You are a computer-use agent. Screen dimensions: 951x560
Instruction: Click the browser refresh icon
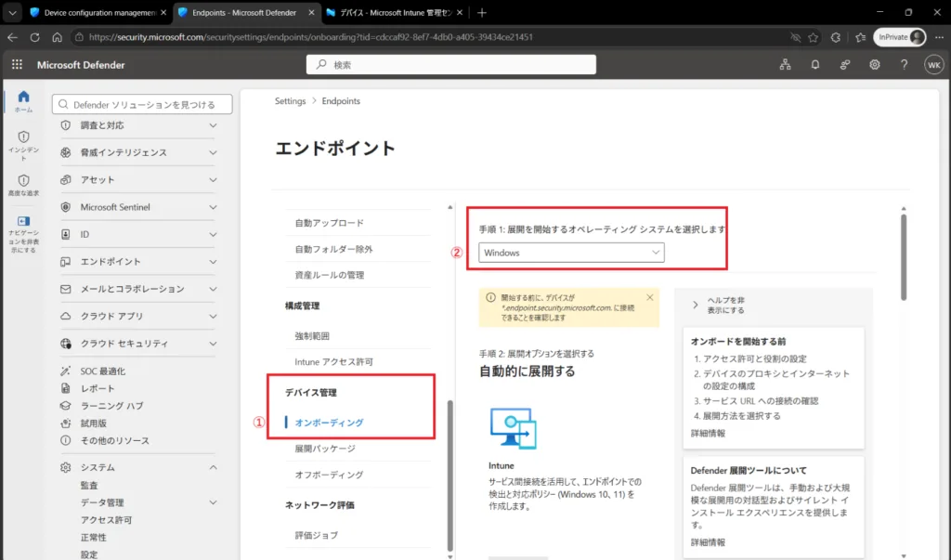click(34, 37)
